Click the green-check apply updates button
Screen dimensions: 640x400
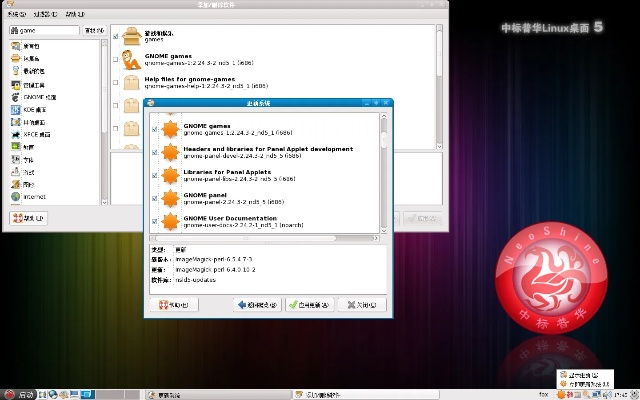click(x=310, y=305)
